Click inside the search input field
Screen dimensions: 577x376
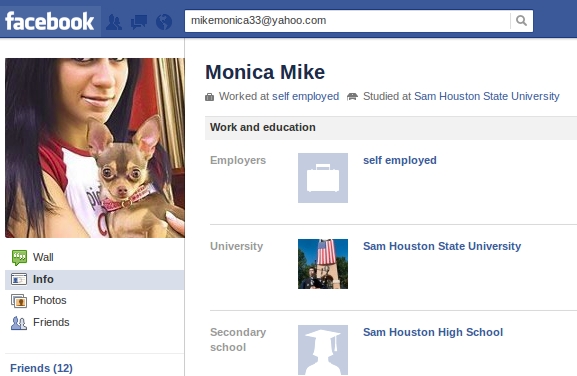347,21
